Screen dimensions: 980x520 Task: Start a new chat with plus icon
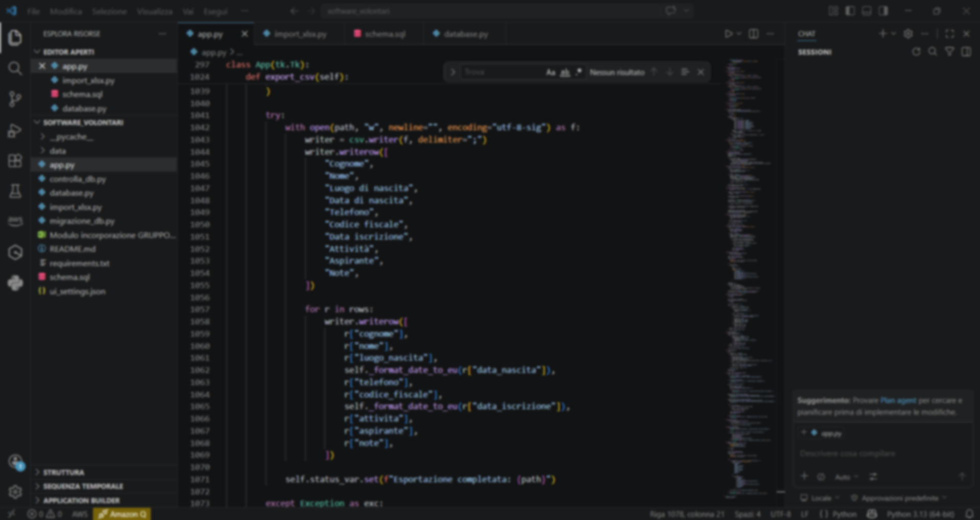pyautogui.click(x=882, y=34)
